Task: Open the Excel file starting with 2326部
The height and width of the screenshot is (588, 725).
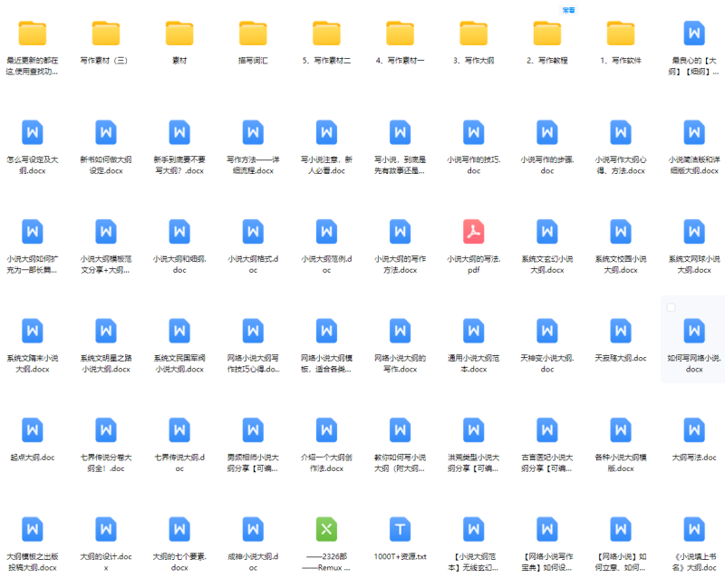Action: pos(326,529)
